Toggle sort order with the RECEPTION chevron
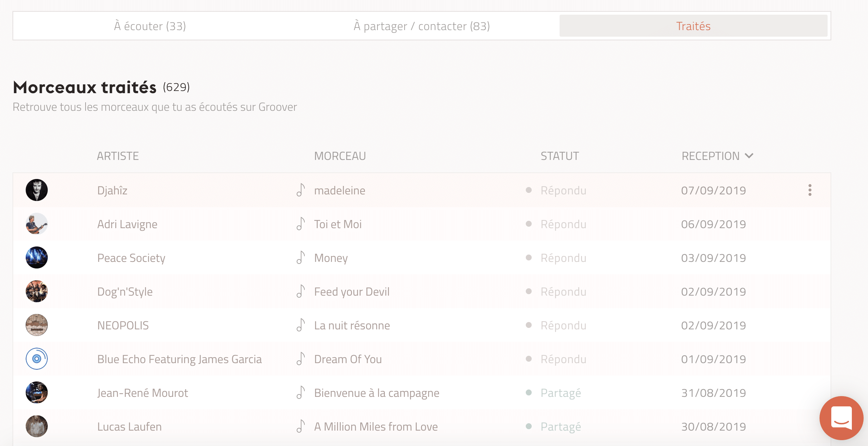The image size is (868, 446). pos(749,156)
